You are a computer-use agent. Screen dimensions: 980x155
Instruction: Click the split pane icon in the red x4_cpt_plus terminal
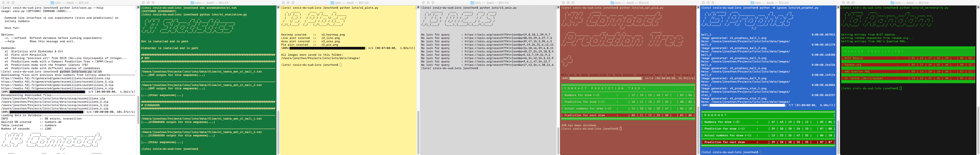[698, 7]
